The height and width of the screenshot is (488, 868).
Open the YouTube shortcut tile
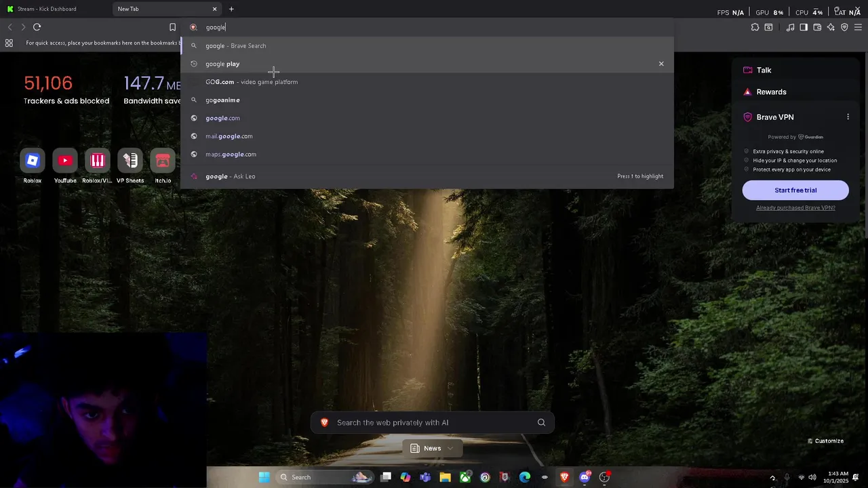click(65, 166)
